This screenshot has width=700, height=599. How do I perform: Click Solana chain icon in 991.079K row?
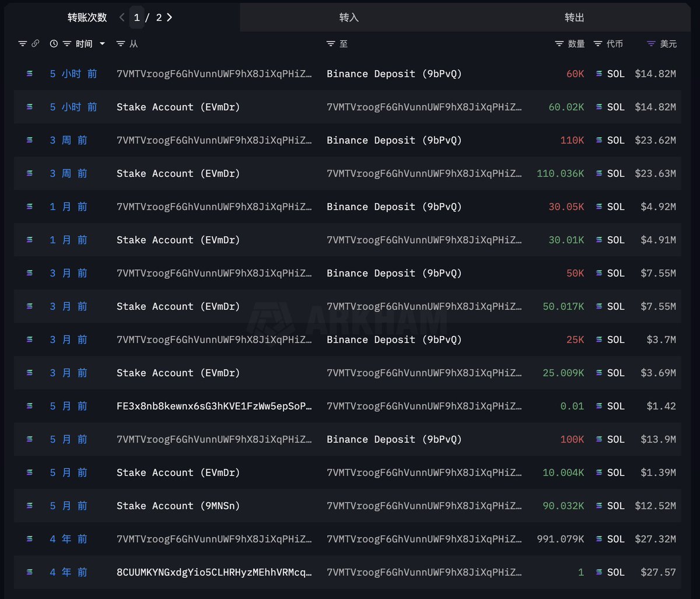[x=29, y=539]
